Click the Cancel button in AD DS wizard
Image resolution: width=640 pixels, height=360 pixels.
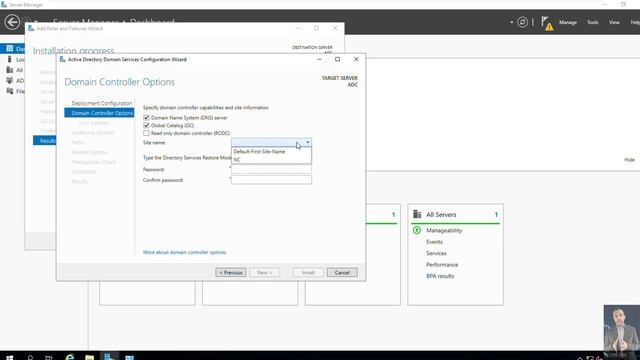[342, 272]
